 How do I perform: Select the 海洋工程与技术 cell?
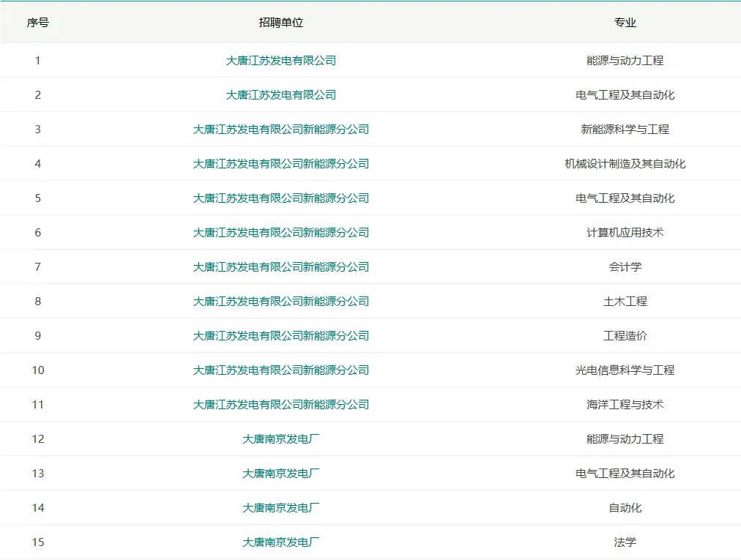625,405
